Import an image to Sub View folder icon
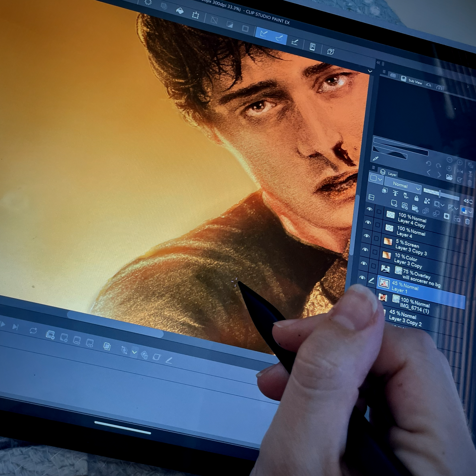The width and height of the screenshot is (476, 476). 449,178
